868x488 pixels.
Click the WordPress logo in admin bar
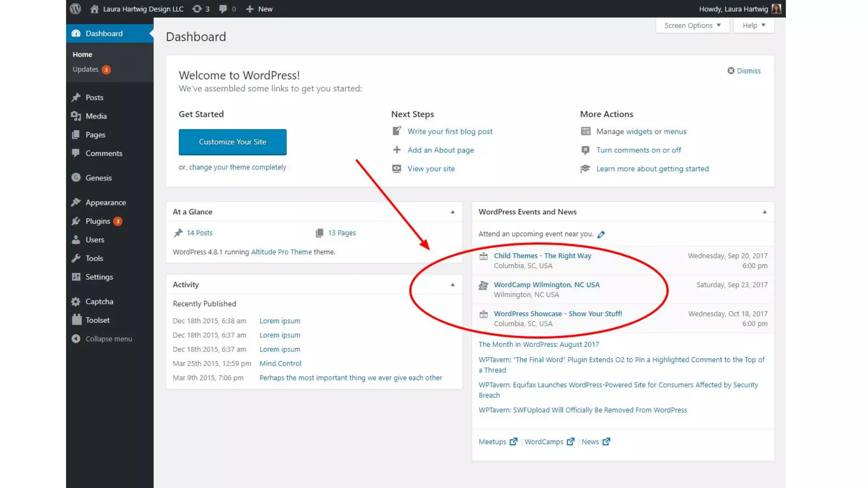[75, 9]
